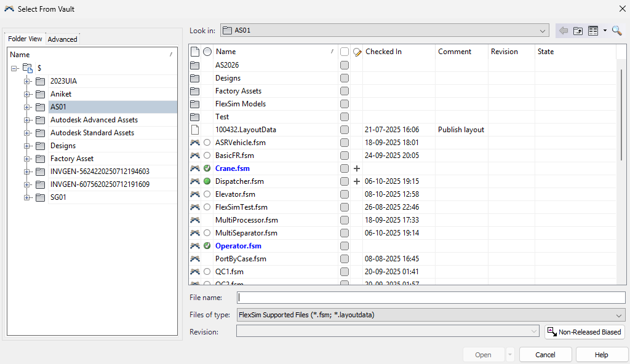Click the checked-out status icon for Operator.fsm
630x364 pixels.
[x=207, y=246]
